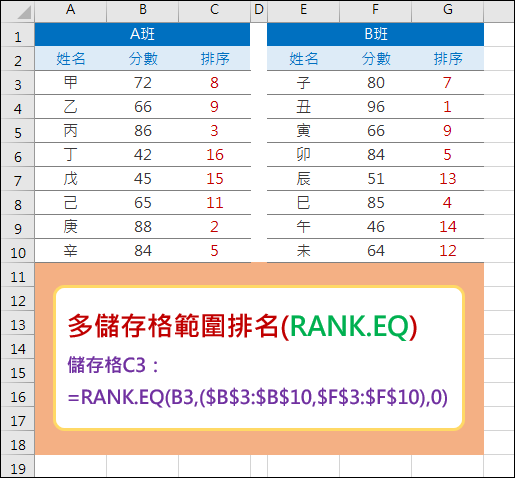The height and width of the screenshot is (478, 515).
Task: Select rank cell 7 for 子
Action: (448, 83)
